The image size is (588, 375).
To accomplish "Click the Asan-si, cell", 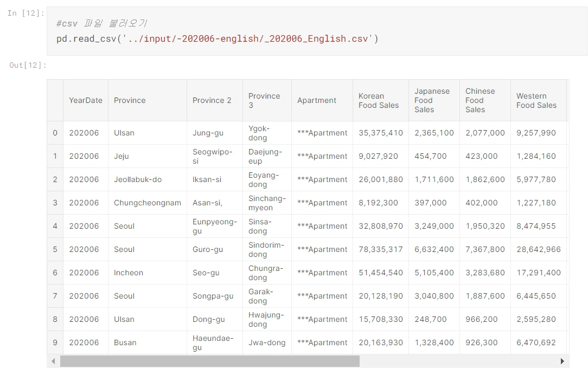I will tap(214, 203).
